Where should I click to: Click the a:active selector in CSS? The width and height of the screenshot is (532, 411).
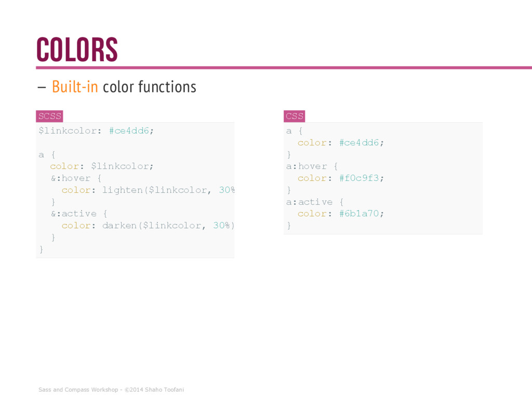309,202
